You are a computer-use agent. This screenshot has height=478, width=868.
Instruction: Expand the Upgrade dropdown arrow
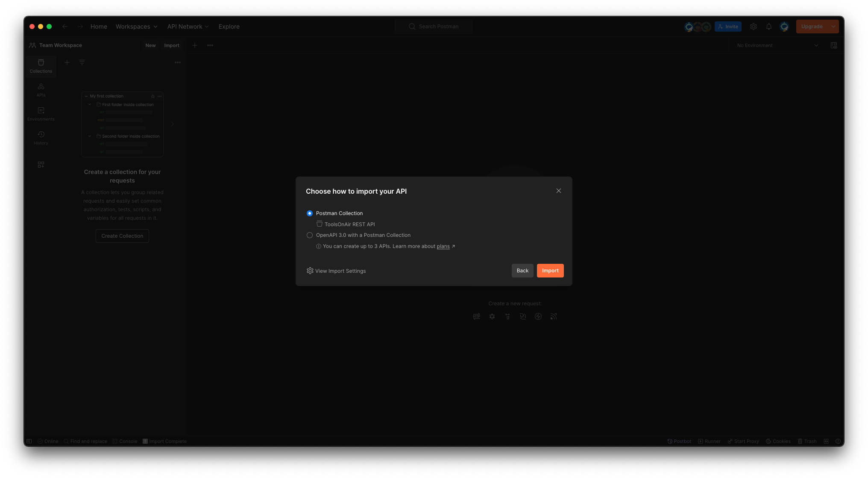click(833, 27)
